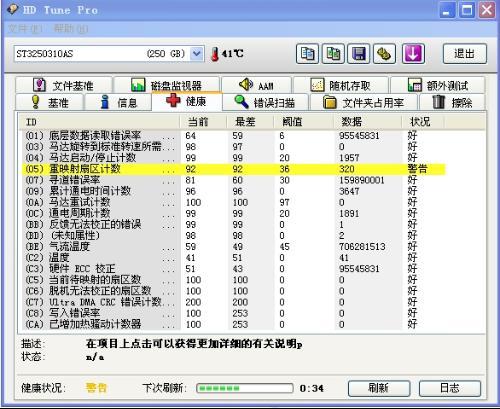Click the ID column header
This screenshot has height=409, width=500.
click(99, 122)
